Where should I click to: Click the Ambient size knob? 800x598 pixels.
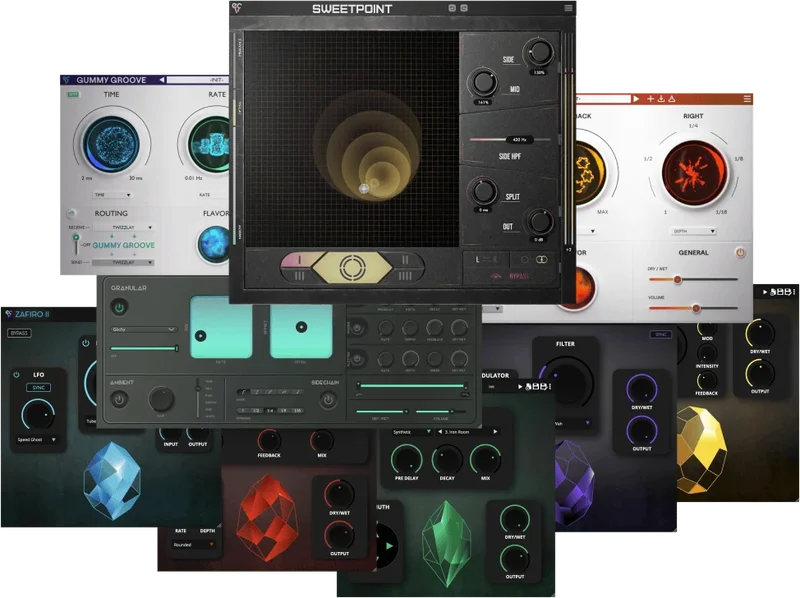161,399
